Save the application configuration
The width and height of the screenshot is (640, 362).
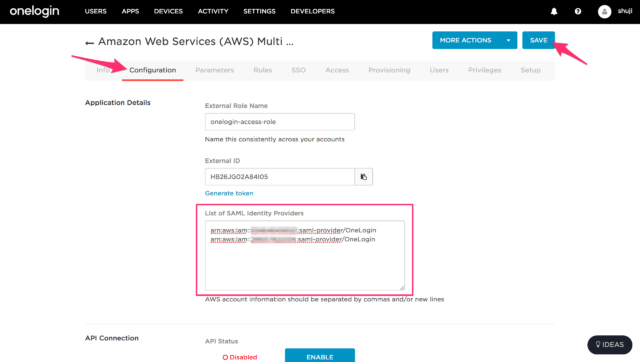(538, 40)
